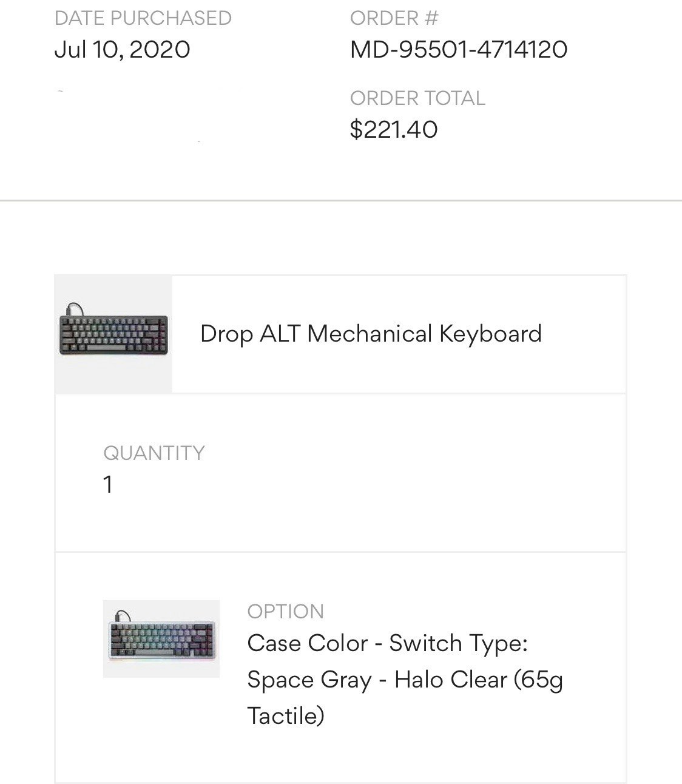682x784 pixels.
Task: Click the ORDER TOTAL label
Action: click(x=417, y=98)
